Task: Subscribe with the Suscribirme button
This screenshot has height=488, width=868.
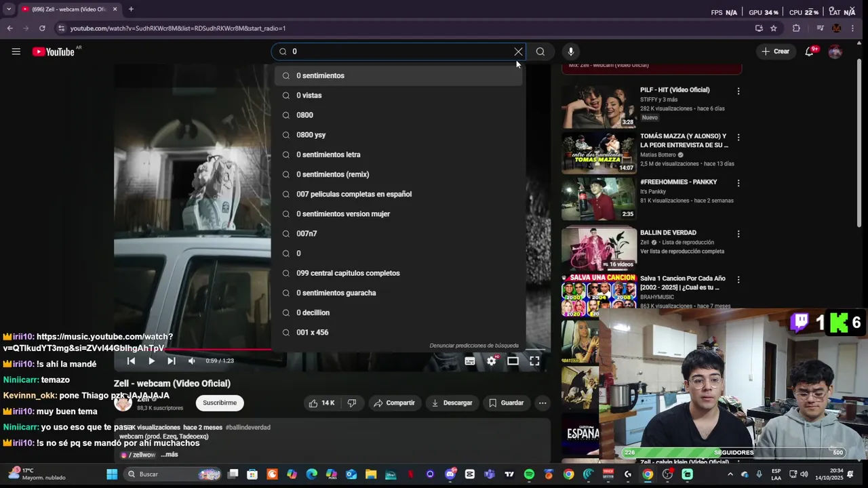Action: pos(220,403)
